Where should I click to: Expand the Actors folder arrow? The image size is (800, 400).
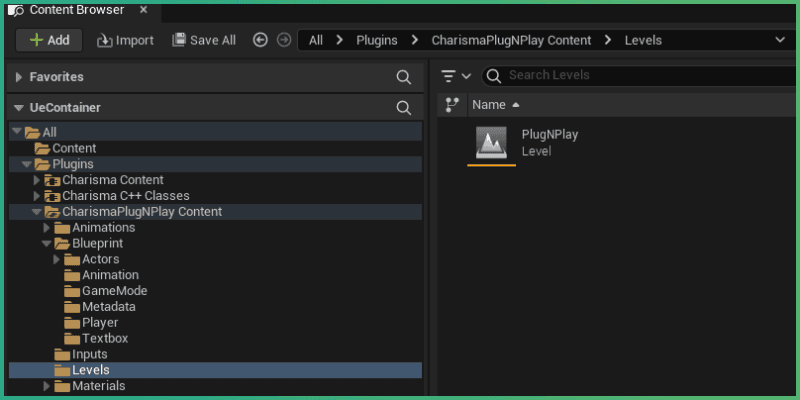pos(56,259)
